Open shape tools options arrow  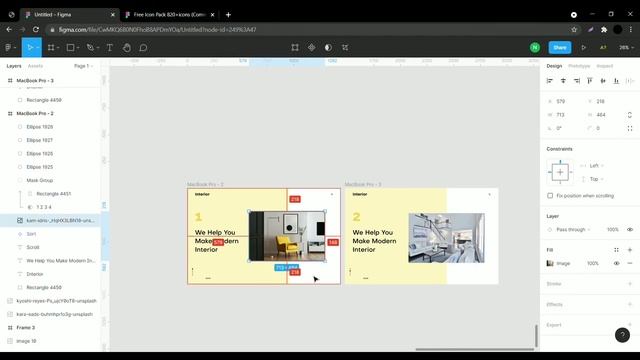click(x=78, y=48)
